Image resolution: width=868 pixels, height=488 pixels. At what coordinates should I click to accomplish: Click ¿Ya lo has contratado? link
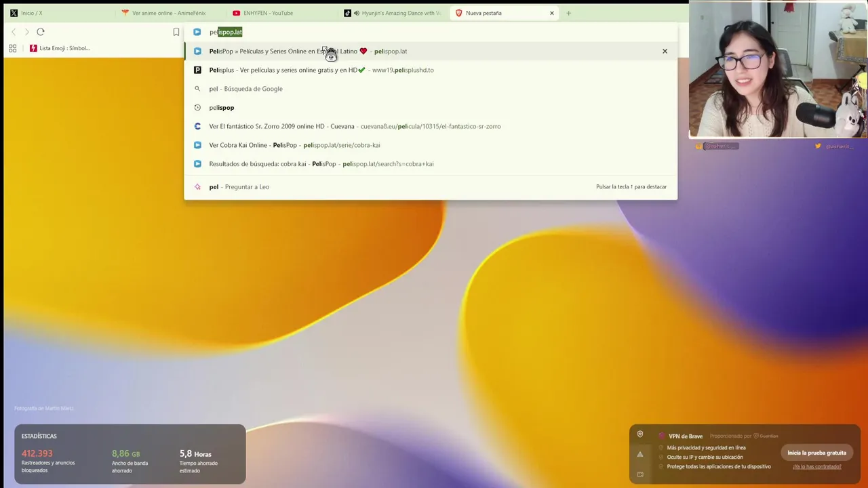coord(816,466)
